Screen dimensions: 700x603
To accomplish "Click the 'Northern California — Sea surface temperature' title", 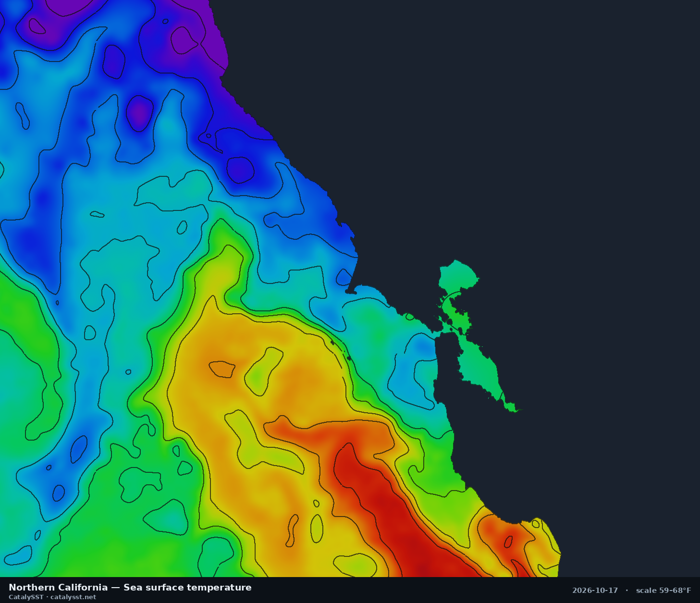I will pos(130,587).
